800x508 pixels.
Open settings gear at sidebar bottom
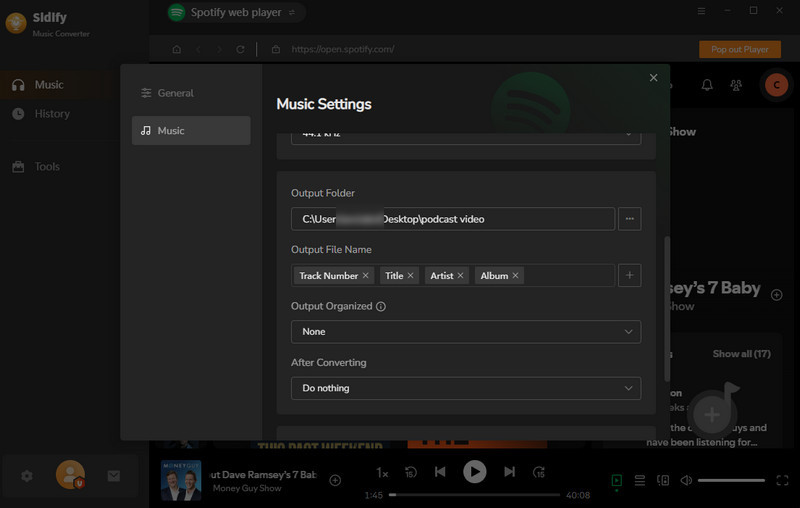tap(27, 476)
